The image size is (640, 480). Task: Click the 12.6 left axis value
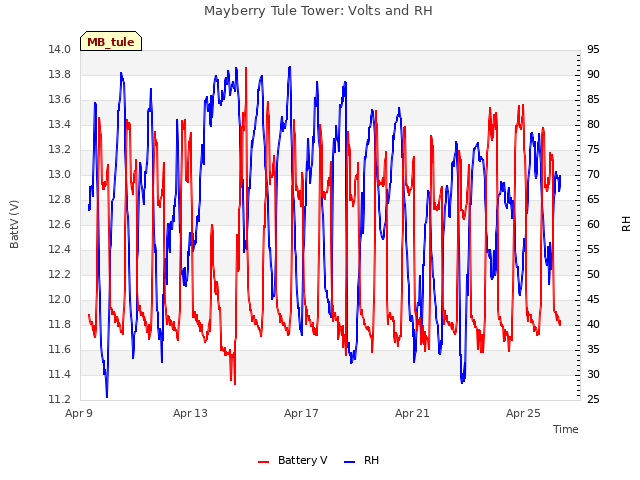point(60,224)
